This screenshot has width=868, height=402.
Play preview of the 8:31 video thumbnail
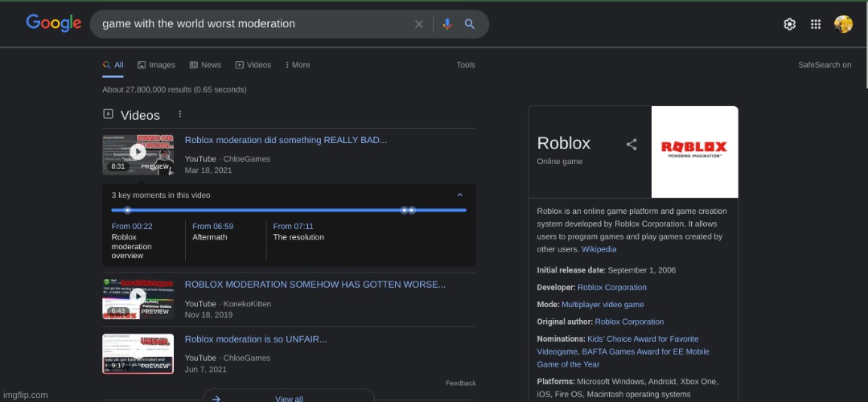(x=138, y=155)
